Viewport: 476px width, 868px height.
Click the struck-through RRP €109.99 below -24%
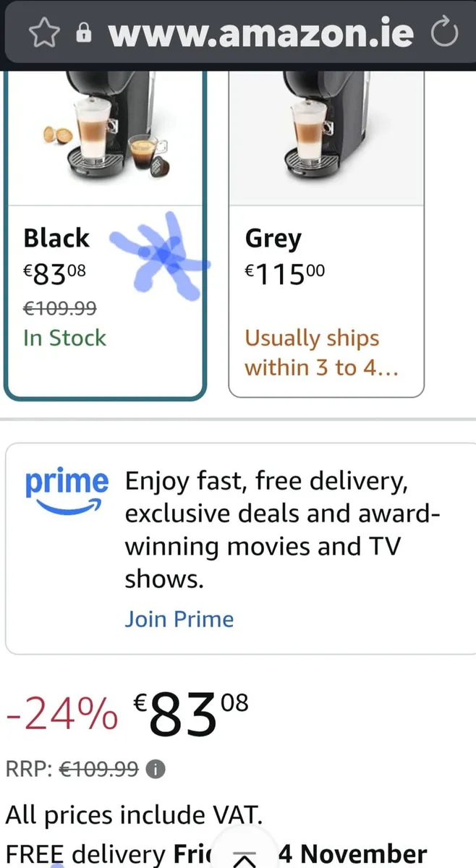[98, 770]
